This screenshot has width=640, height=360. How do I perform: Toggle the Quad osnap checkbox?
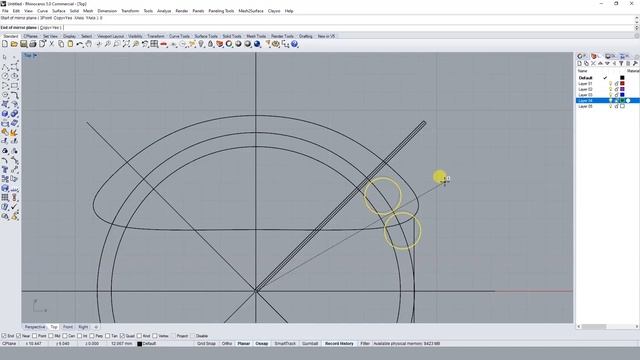tap(122, 336)
